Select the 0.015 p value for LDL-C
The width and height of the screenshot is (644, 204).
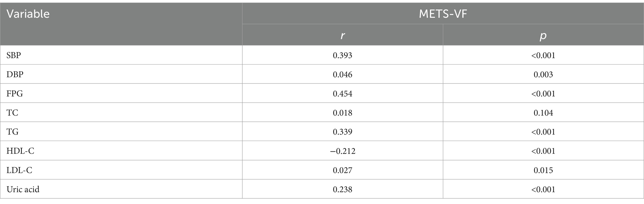pyautogui.click(x=543, y=170)
